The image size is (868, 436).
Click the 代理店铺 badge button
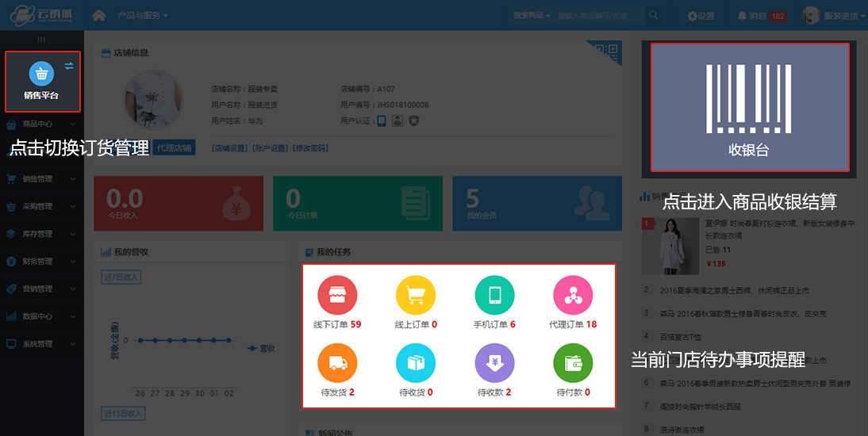[x=174, y=147]
